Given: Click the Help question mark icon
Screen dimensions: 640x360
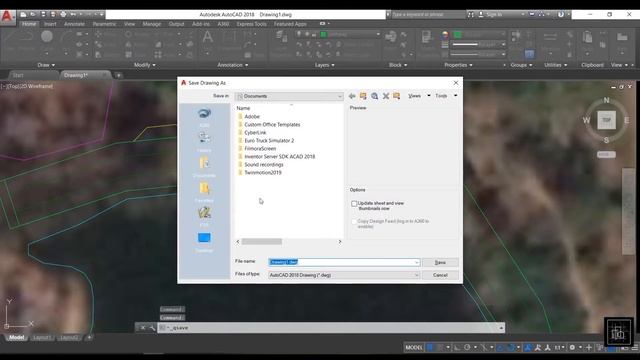Looking at the screenshot, I should 561,14.
